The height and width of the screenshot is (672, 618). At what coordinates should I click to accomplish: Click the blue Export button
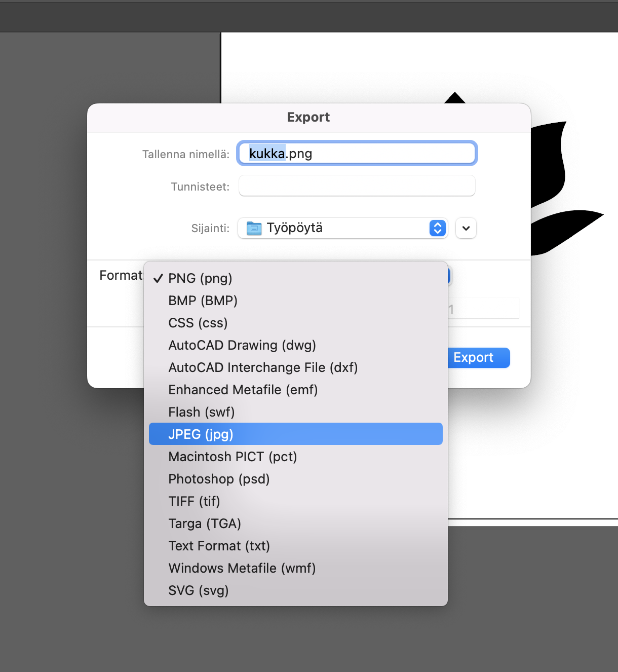(478, 358)
